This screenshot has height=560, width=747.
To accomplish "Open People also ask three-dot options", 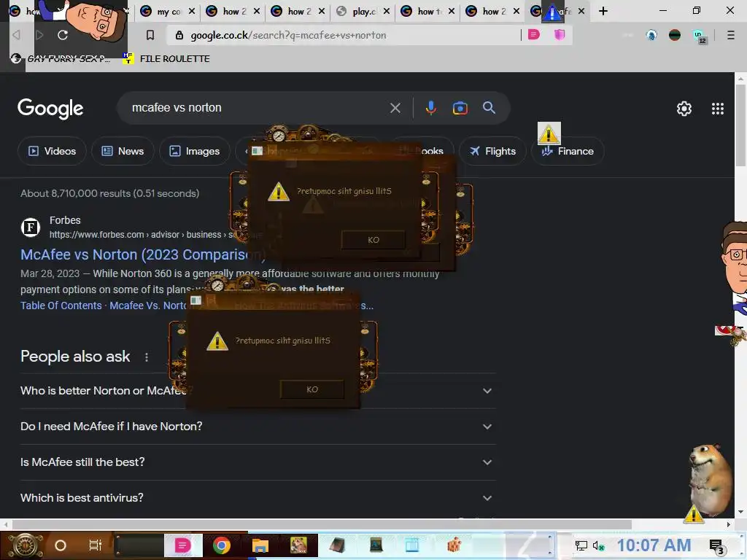I will (146, 357).
